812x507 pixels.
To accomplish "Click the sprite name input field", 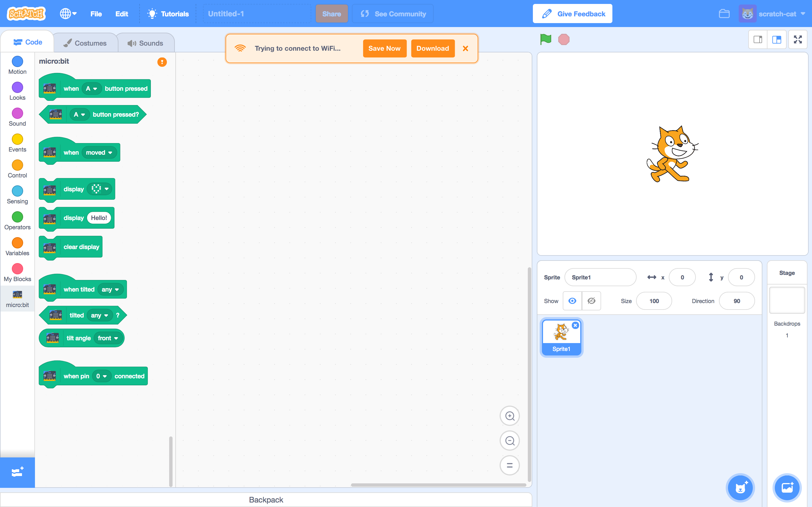I will (600, 277).
